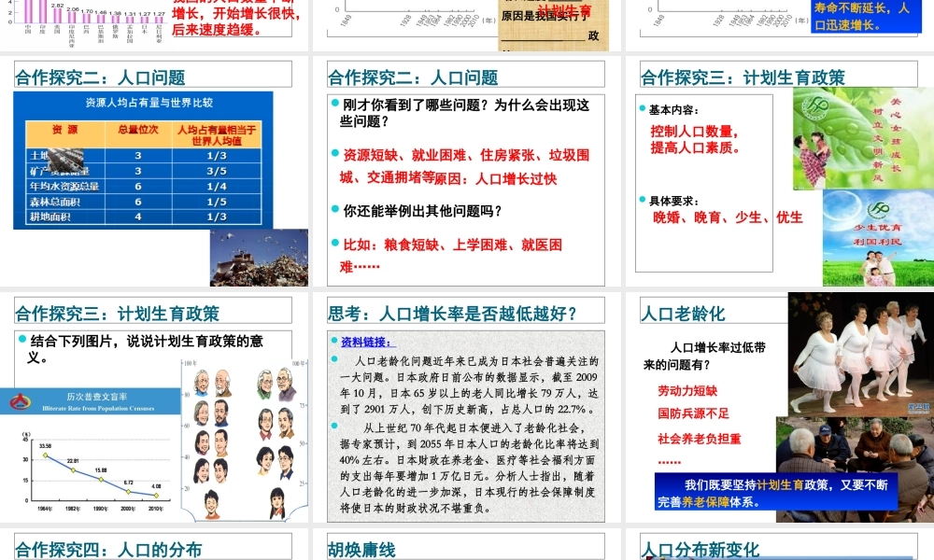934x560 pixels.
Task: Click the blue box '我们既要坚持计划生育政策'
Action: coord(776,493)
